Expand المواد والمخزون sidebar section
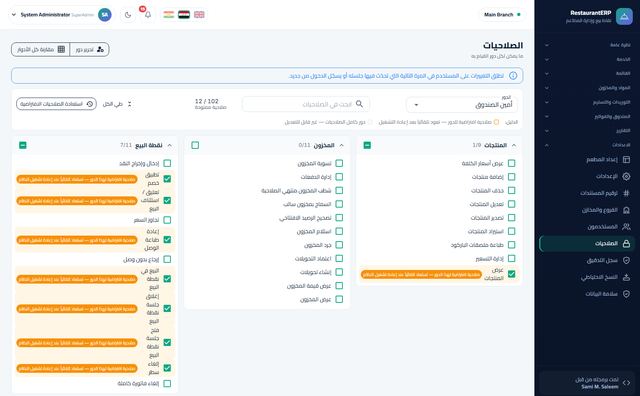Viewport: 640px width, 396px height. [x=587, y=88]
